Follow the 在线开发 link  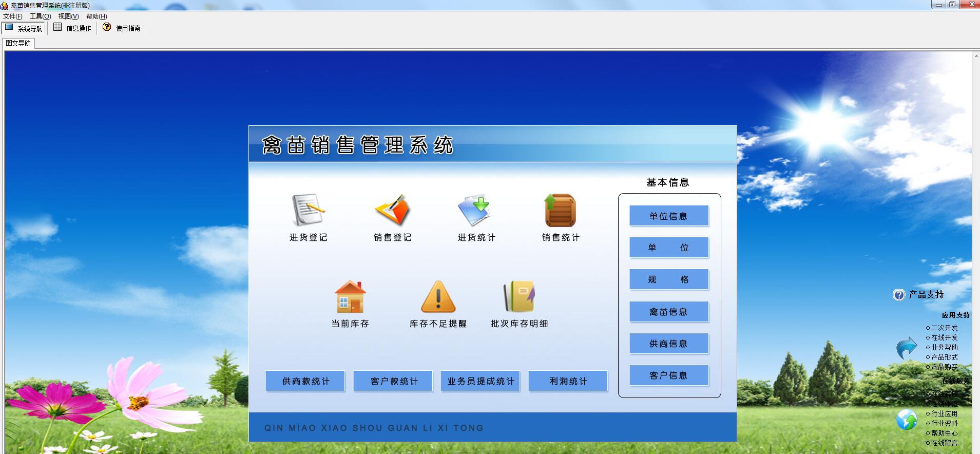click(x=945, y=337)
